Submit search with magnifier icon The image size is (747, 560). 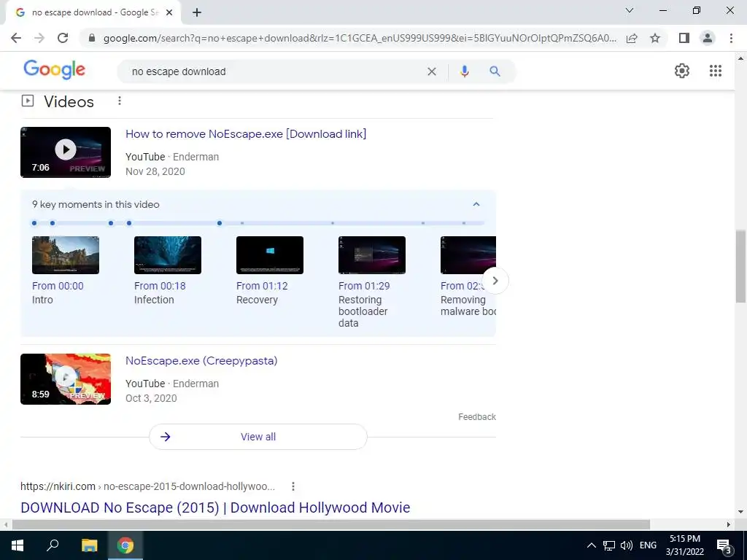click(495, 71)
